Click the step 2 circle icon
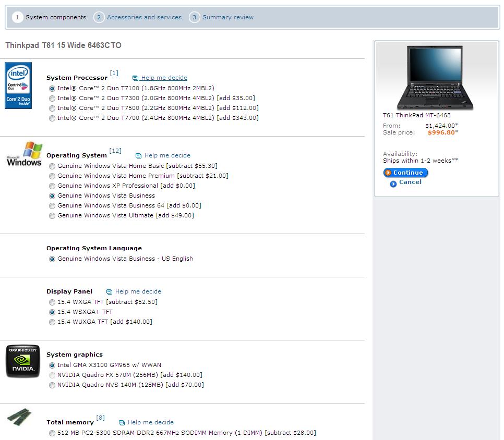 pyautogui.click(x=99, y=17)
